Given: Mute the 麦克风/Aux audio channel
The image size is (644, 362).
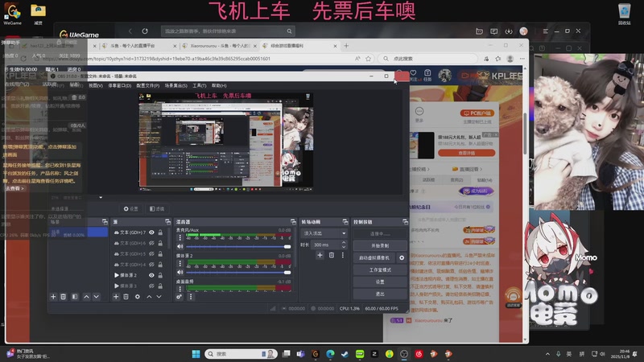Looking at the screenshot, I should click(180, 247).
